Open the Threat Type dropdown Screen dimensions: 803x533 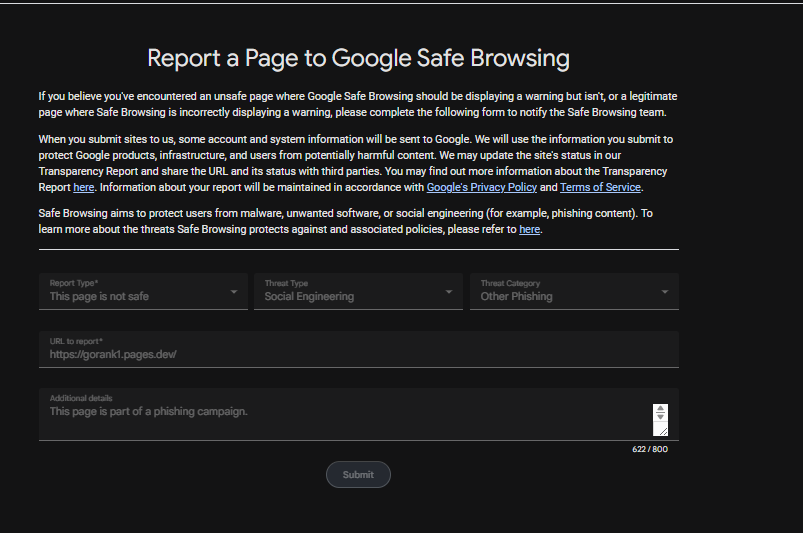point(358,291)
